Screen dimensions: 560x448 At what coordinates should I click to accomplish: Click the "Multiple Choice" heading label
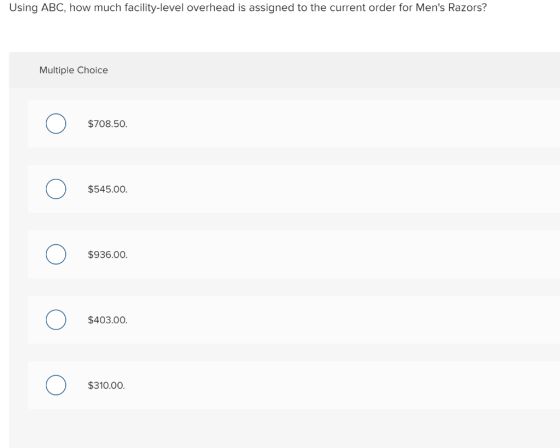coord(74,70)
